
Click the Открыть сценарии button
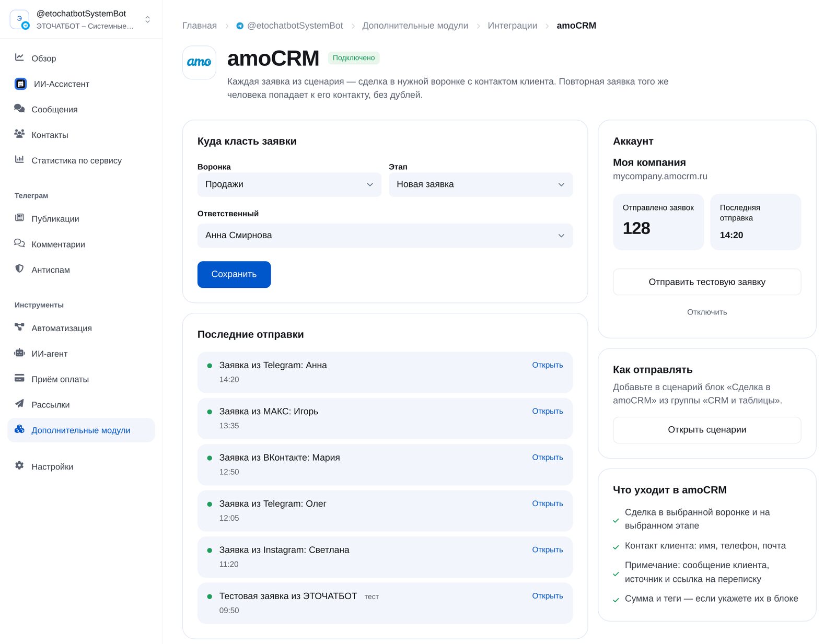[x=707, y=430]
